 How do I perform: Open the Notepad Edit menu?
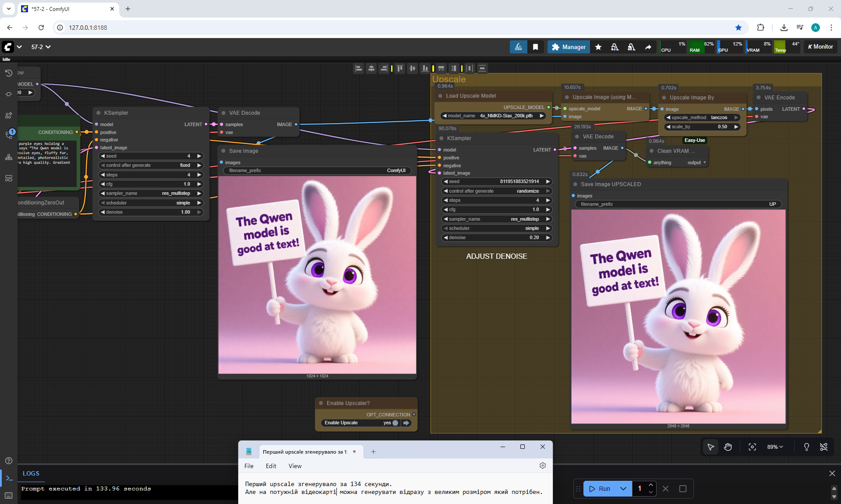click(x=271, y=466)
